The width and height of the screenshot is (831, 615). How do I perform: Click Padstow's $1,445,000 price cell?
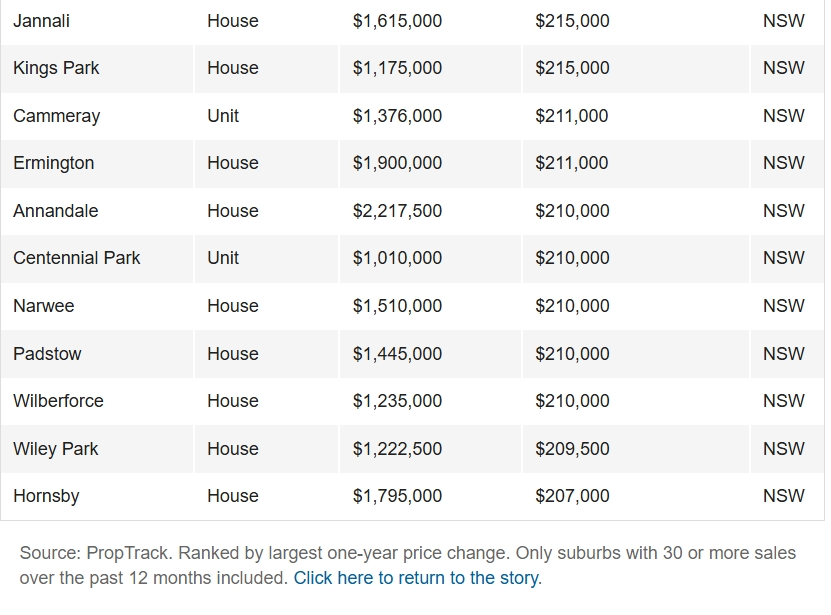(x=430, y=354)
